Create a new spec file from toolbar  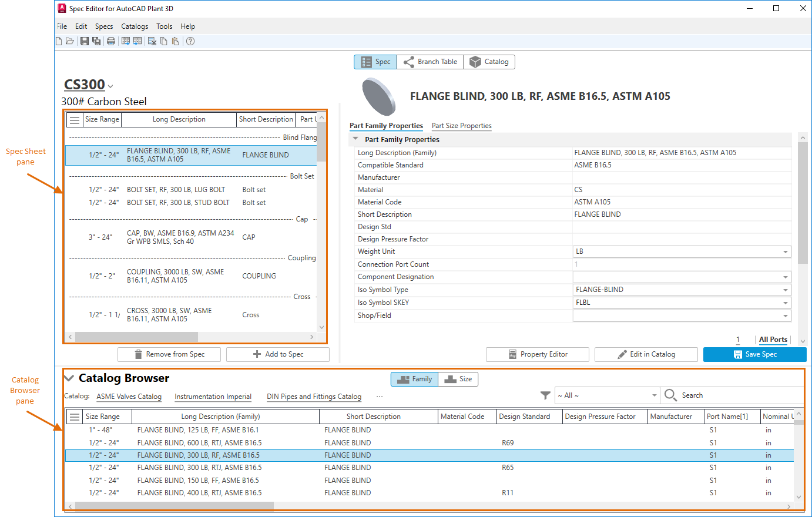59,41
